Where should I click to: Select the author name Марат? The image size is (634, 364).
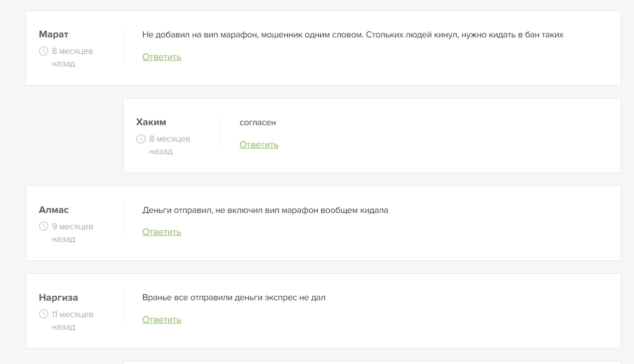click(53, 34)
